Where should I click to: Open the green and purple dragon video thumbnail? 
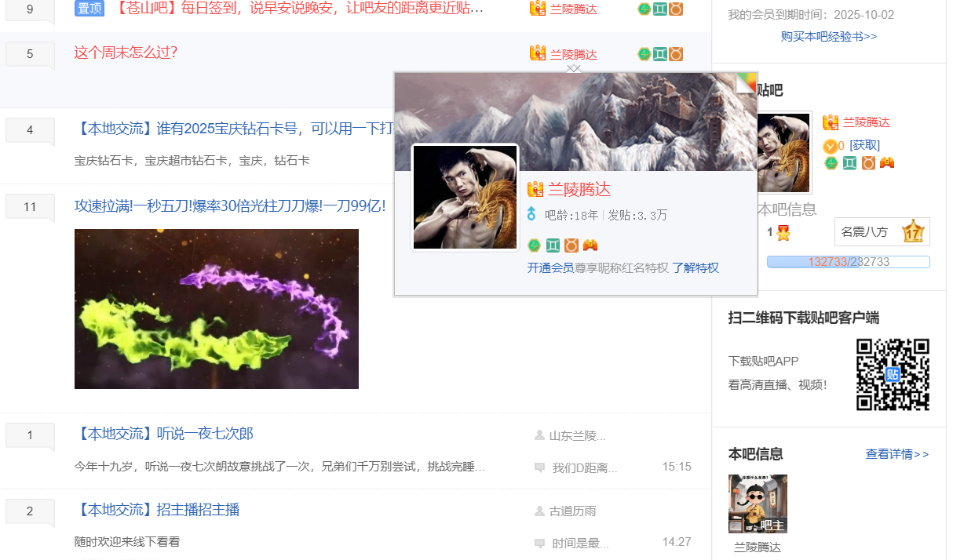coord(217,309)
